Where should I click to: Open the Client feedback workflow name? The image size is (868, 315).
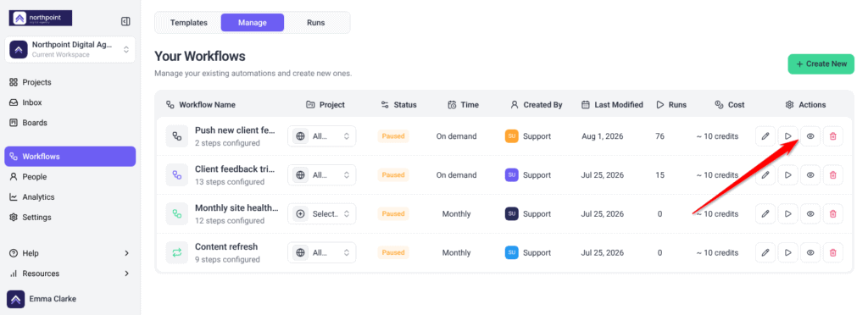tap(236, 169)
